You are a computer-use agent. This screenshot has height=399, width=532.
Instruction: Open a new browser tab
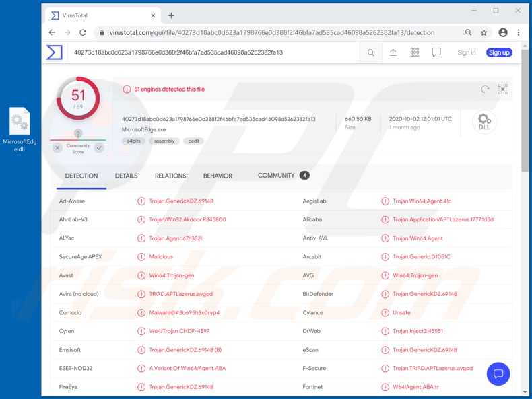tap(171, 15)
